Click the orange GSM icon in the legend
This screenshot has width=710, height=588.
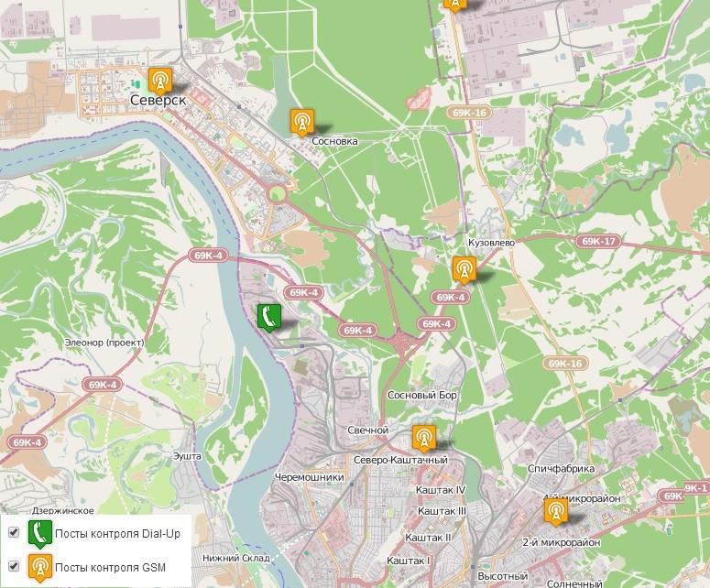pyautogui.click(x=38, y=567)
